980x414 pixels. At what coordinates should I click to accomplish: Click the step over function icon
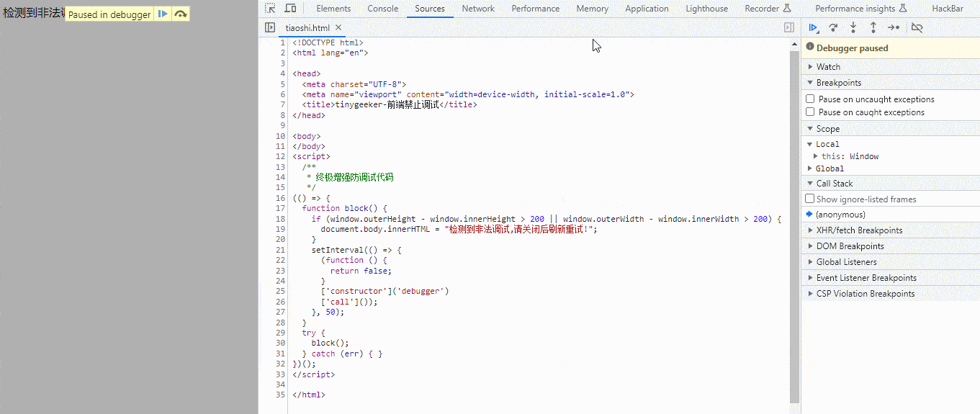pyautogui.click(x=833, y=27)
